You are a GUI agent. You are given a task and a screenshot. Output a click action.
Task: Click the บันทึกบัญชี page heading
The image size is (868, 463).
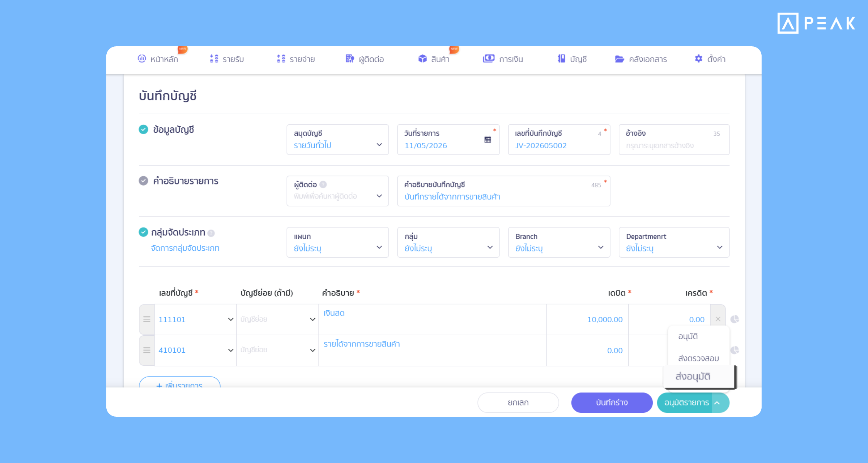[167, 96]
